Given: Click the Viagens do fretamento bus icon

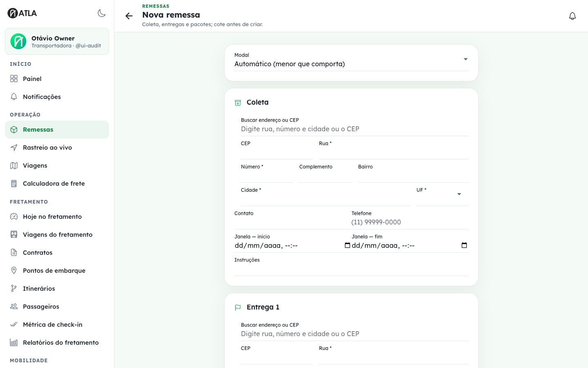Looking at the screenshot, I should click(x=14, y=235).
